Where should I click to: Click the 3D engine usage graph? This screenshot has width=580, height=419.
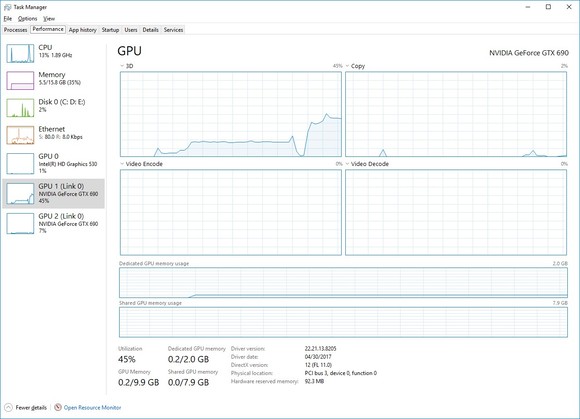[x=231, y=114]
